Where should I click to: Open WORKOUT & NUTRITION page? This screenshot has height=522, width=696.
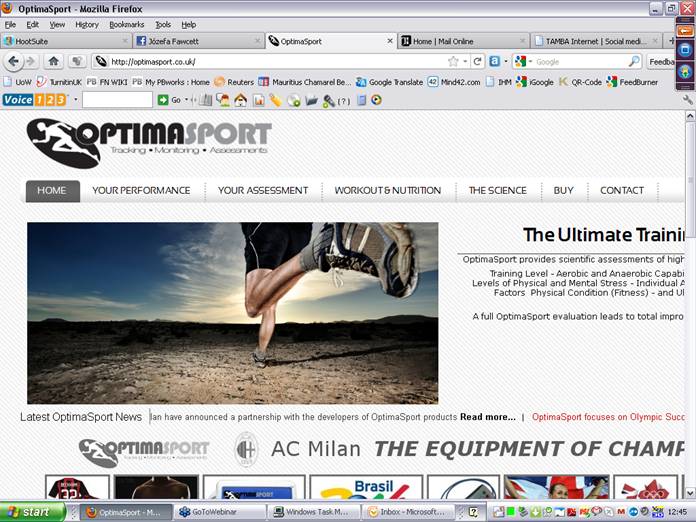point(388,191)
